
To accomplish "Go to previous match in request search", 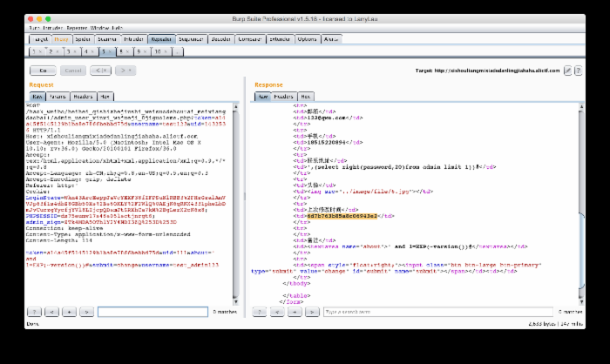I will click(53, 312).
